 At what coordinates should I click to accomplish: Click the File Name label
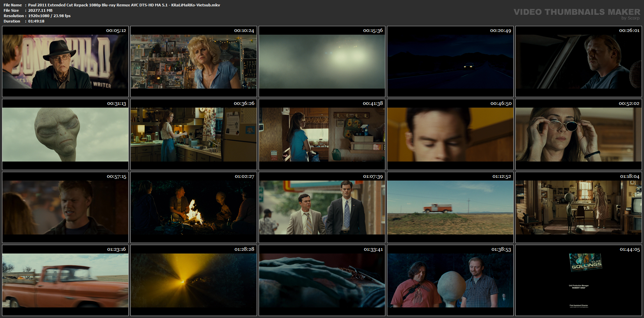pos(13,5)
